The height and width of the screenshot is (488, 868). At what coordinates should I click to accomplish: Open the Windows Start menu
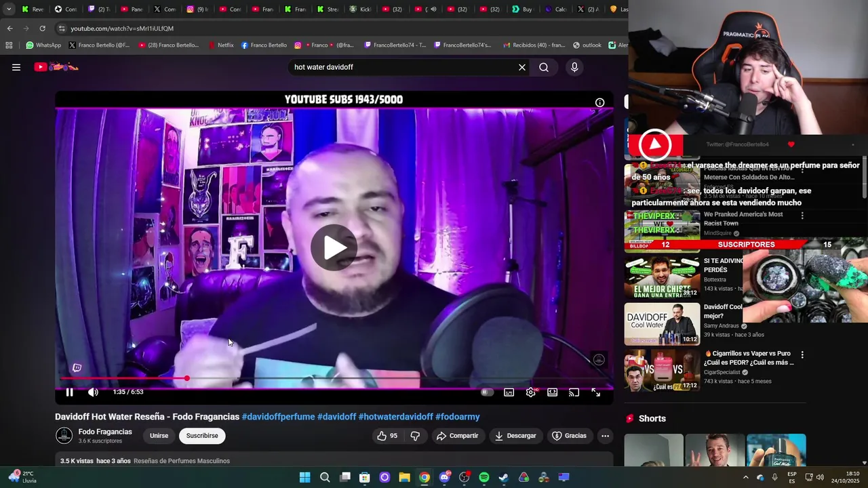(x=305, y=477)
